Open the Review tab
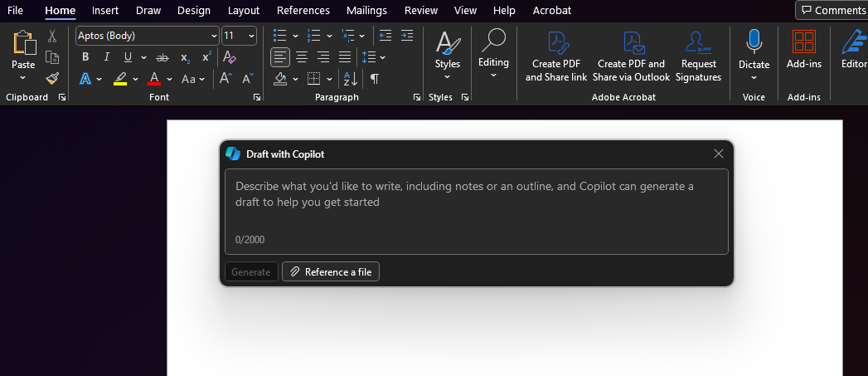The width and height of the screenshot is (868, 376). (420, 10)
